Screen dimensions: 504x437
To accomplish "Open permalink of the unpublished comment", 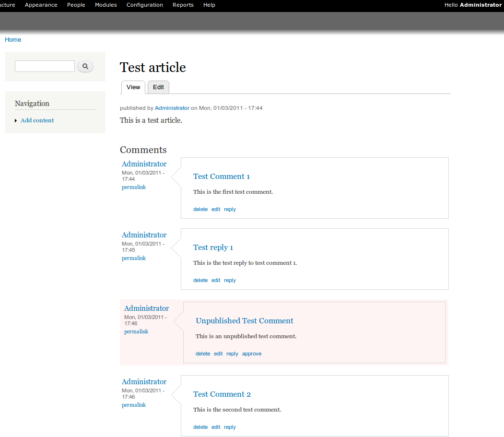I will coord(136,331).
